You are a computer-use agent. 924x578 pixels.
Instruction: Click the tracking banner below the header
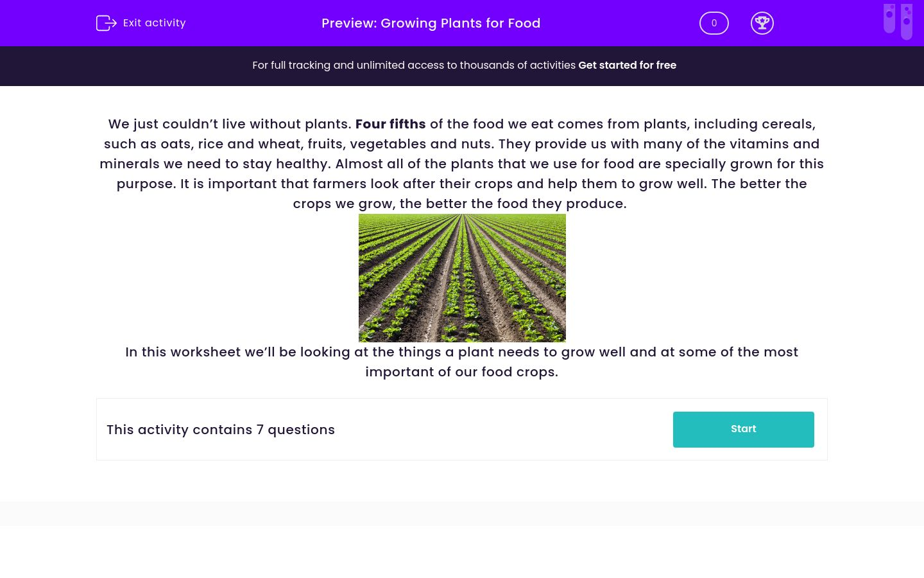pos(462,66)
